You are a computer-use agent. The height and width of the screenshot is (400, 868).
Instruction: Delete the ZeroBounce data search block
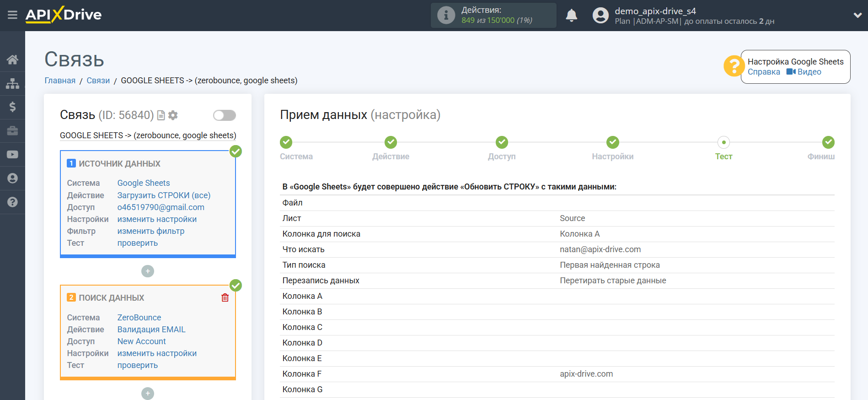click(225, 298)
